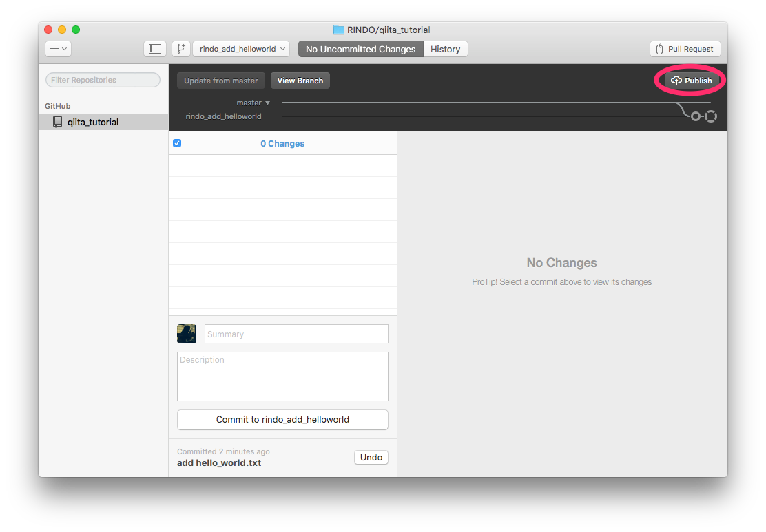Toggle the sidebar panel icon in toolbar
The height and width of the screenshot is (532, 766).
154,48
